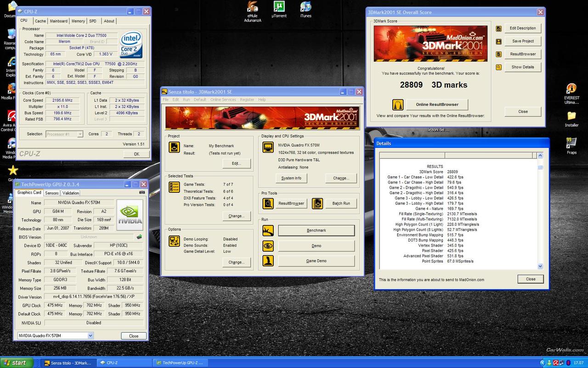Viewport: 588px width, 368px height.
Task: Click the icon beside Edit Description
Action: click(x=499, y=29)
